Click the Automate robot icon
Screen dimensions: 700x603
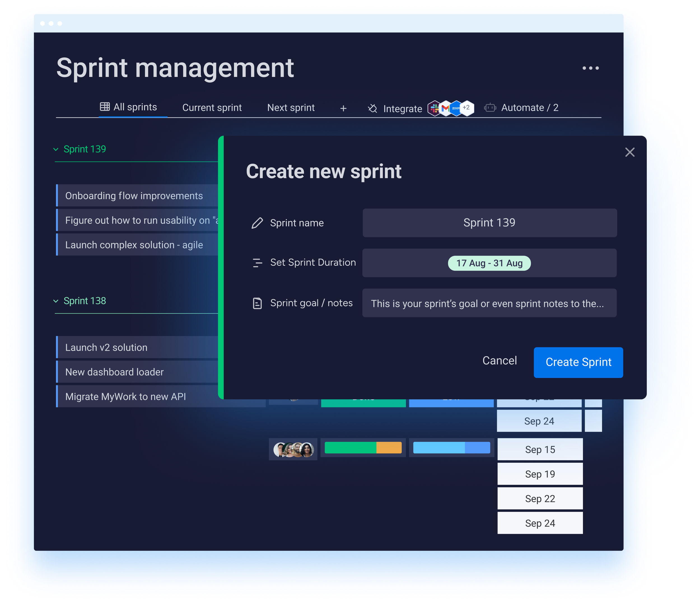tap(490, 108)
